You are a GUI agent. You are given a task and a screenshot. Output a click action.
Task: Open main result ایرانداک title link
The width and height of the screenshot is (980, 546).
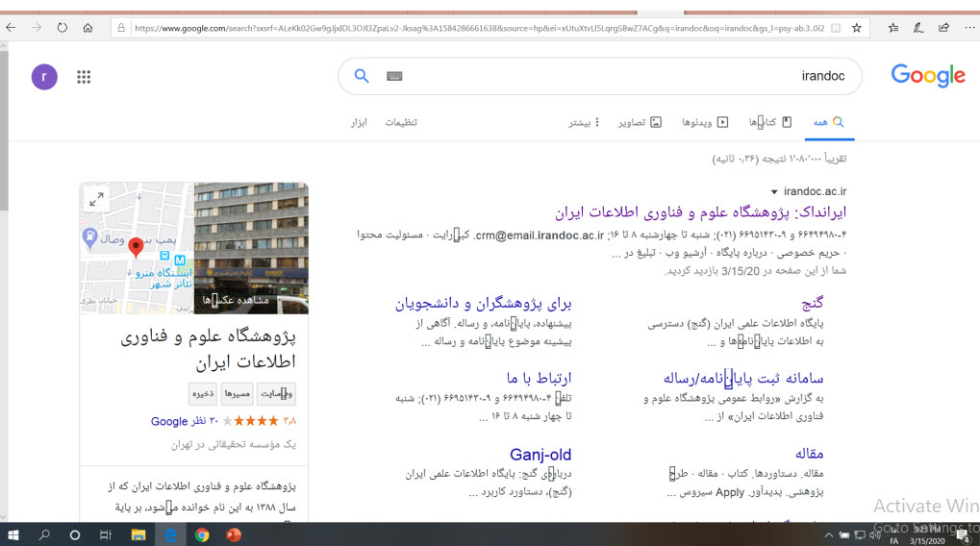pyautogui.click(x=701, y=212)
